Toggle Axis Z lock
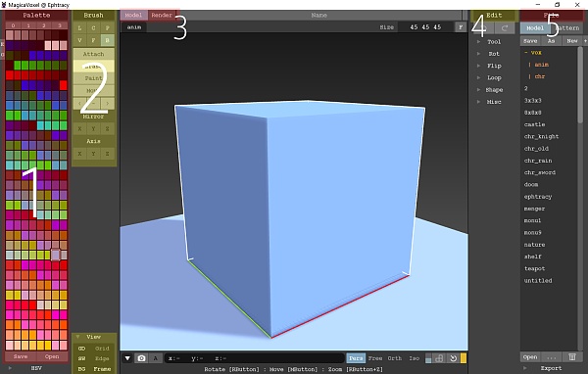Viewport: 588px width, 374px height. coord(107,154)
